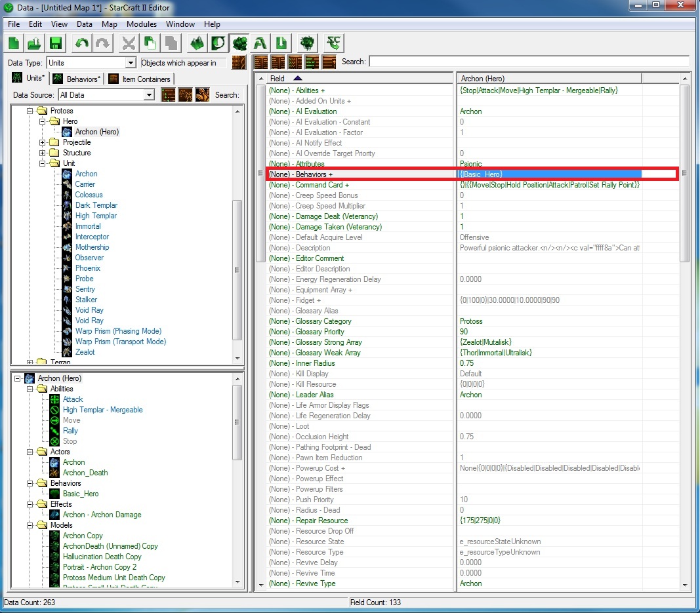Select High Templar in the unit list
Viewport: 700px width, 613px height.
click(x=96, y=216)
